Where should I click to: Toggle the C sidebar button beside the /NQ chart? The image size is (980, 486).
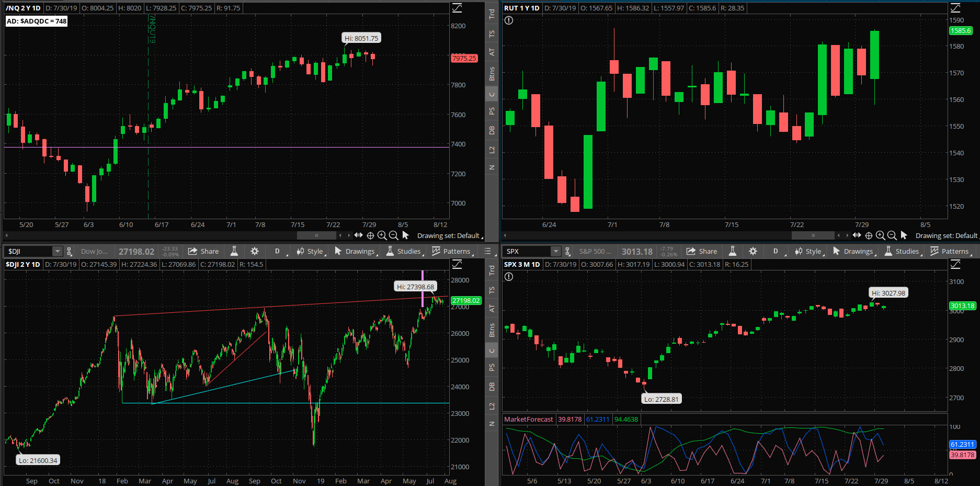coord(492,95)
